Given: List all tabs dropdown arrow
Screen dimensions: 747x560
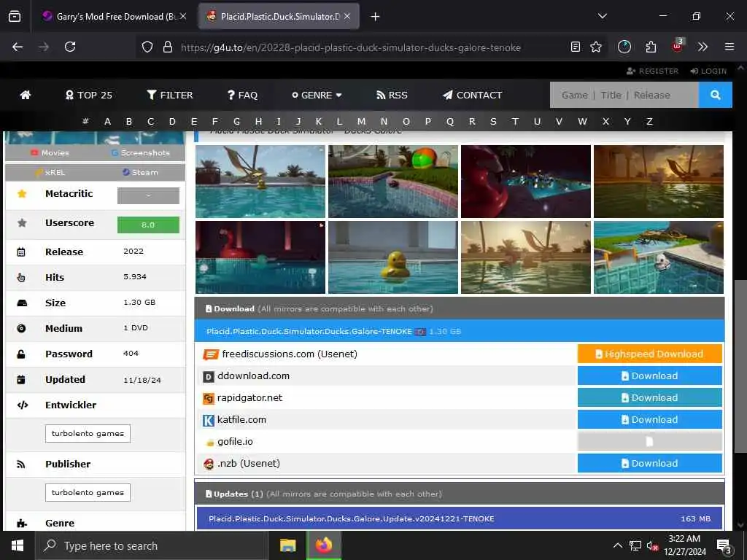Looking at the screenshot, I should (602, 16).
